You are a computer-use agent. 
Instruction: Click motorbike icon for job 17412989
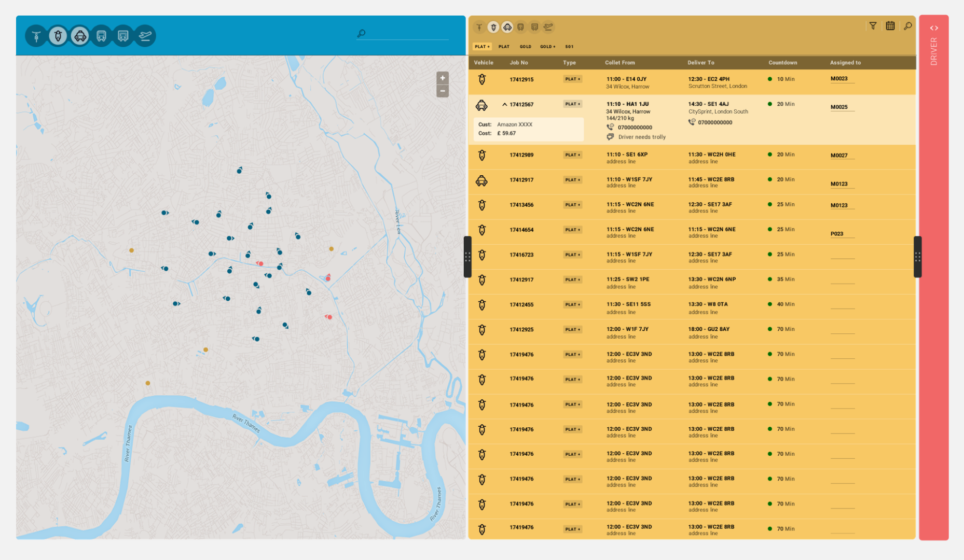tap(482, 155)
